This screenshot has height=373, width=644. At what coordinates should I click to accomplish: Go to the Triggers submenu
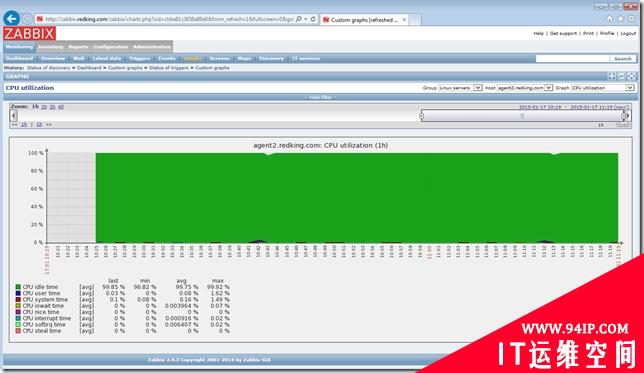(140, 59)
